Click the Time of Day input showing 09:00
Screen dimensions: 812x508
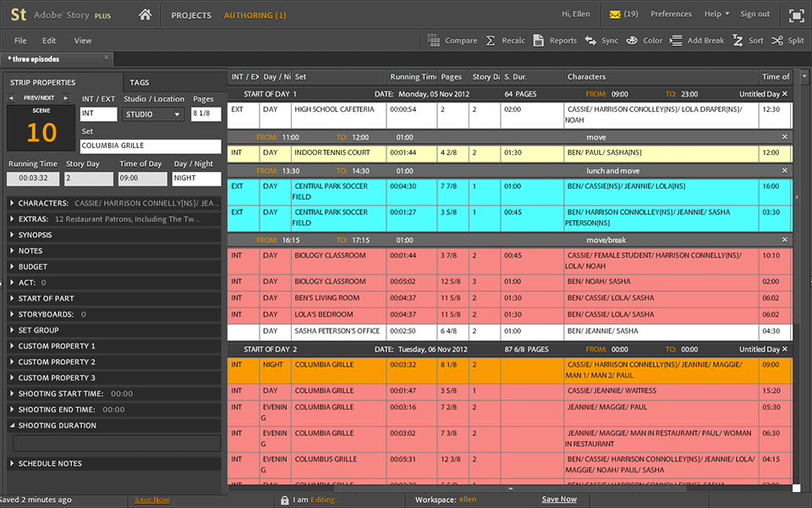[x=142, y=178]
